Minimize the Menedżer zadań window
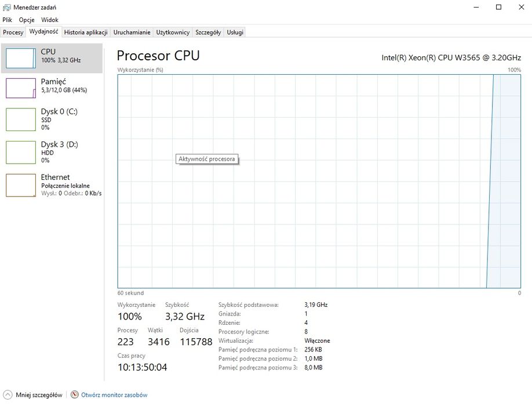 click(476, 7)
